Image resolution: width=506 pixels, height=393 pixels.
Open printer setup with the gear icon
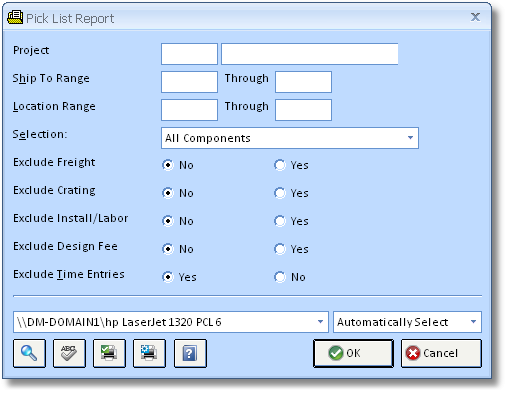click(149, 353)
